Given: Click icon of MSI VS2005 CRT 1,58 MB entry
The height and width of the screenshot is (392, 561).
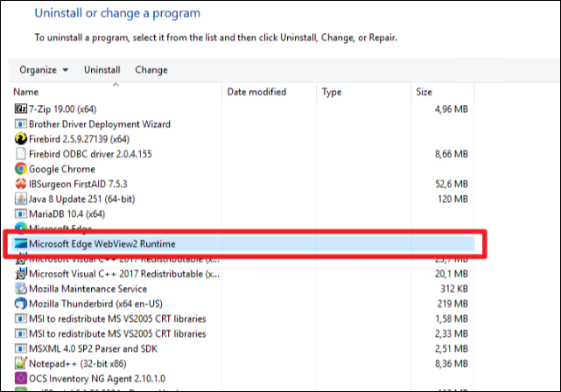Looking at the screenshot, I should 21,318.
